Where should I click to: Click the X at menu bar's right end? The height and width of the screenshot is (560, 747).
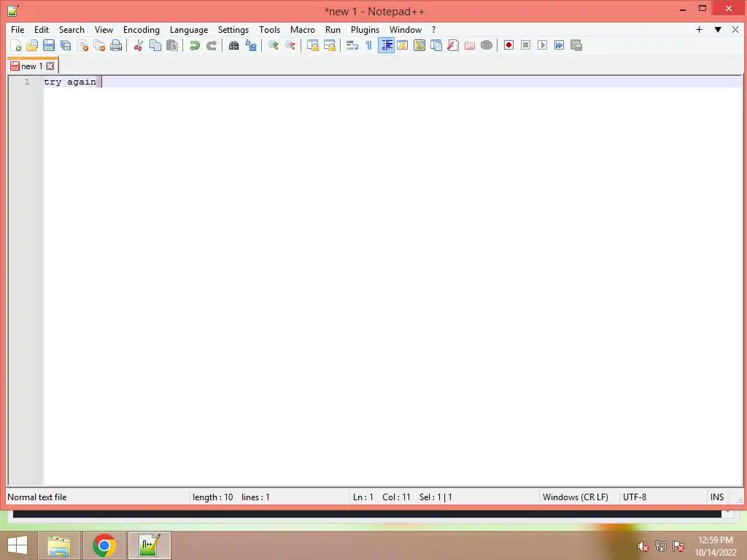(735, 29)
